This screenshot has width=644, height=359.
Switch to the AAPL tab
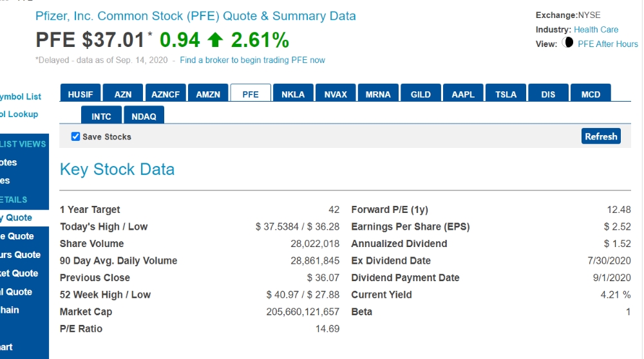463,93
